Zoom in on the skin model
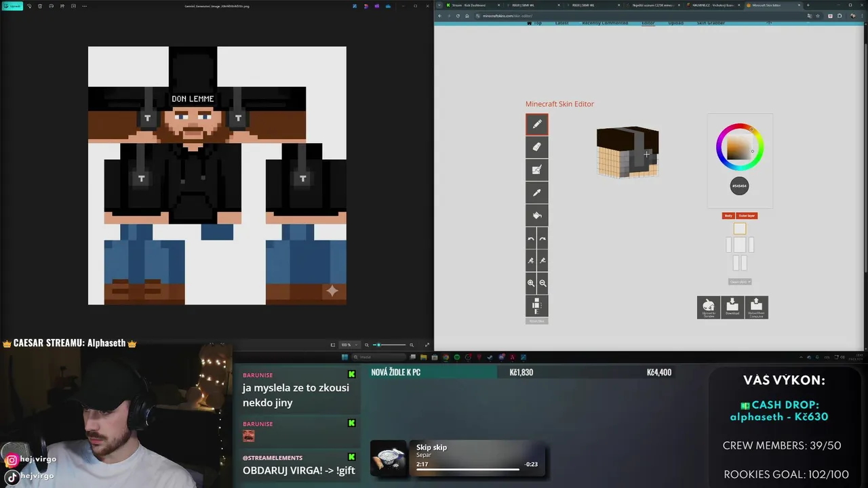This screenshot has width=868, height=488. click(531, 283)
